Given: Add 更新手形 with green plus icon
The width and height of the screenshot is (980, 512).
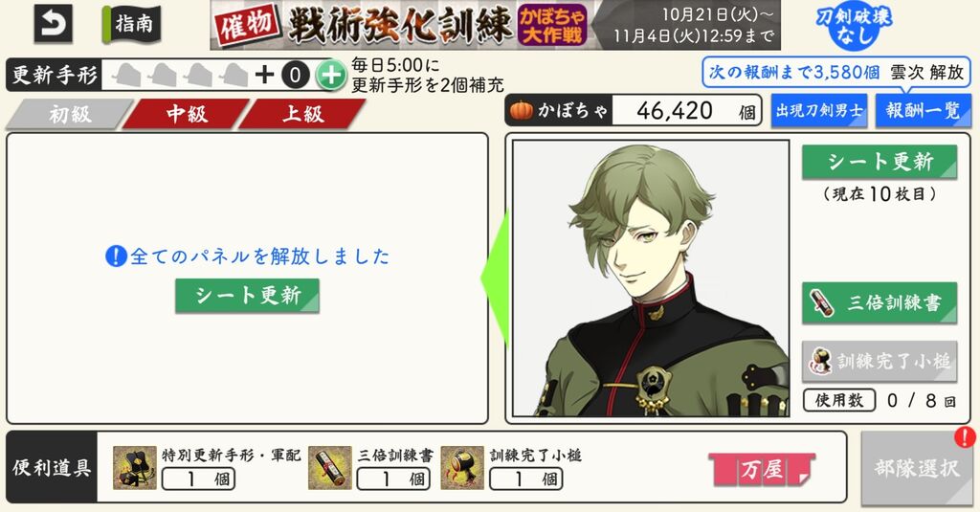Looking at the screenshot, I should (x=330, y=76).
